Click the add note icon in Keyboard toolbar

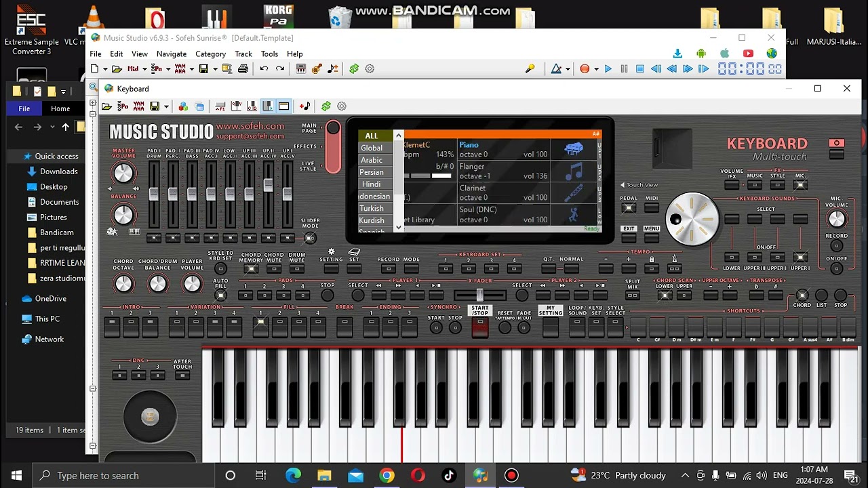pyautogui.click(x=304, y=106)
